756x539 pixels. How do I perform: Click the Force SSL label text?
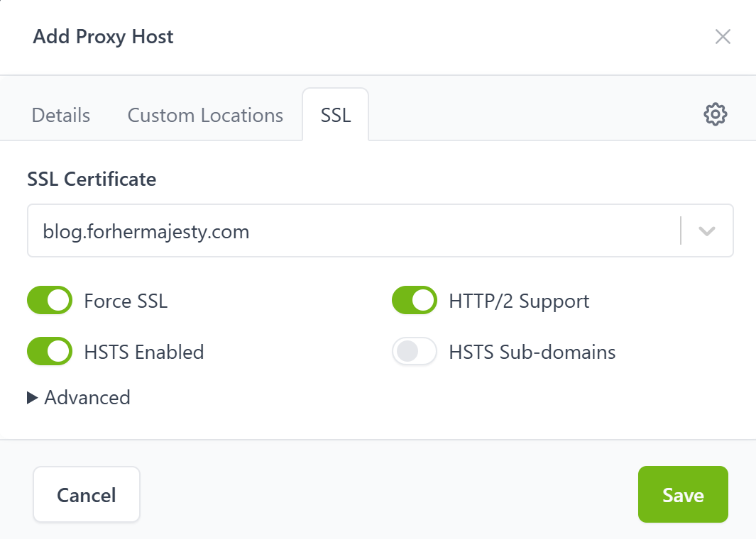point(126,301)
